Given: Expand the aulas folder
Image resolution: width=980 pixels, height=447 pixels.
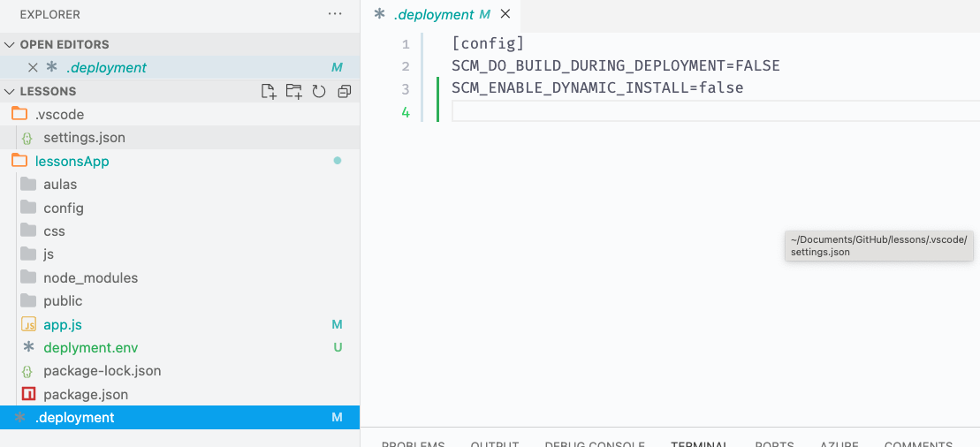Looking at the screenshot, I should [x=180, y=185].
